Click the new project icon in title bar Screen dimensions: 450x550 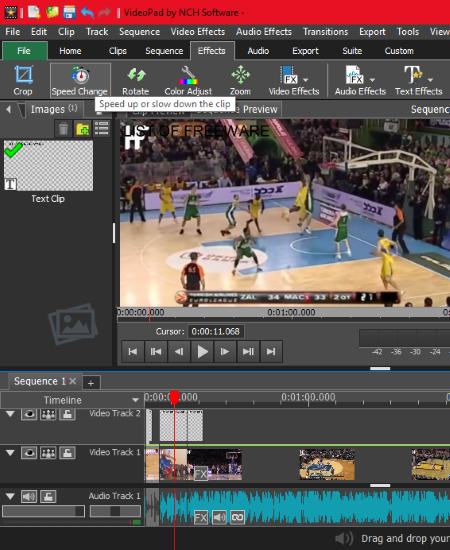click(34, 12)
